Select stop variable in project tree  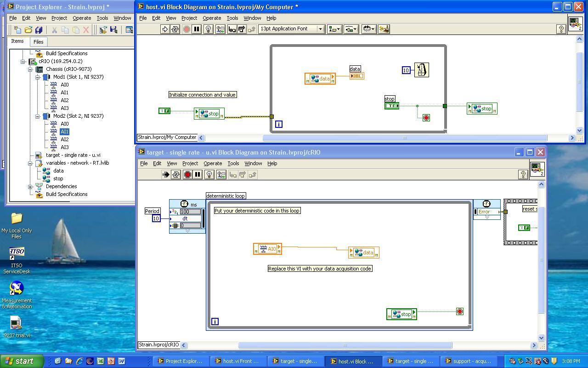pos(58,178)
